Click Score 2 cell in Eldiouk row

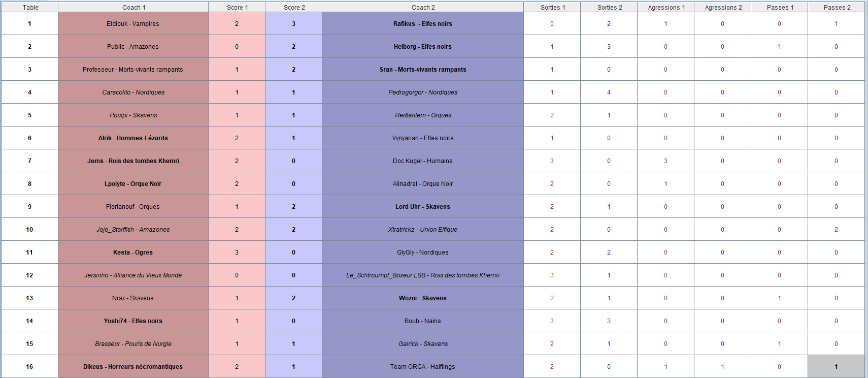tap(293, 24)
